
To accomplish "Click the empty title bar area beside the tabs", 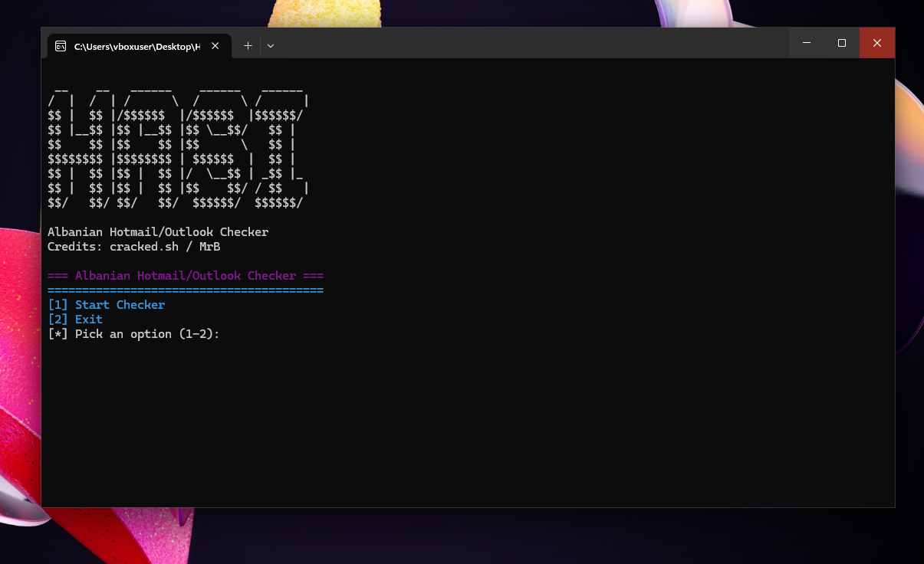I will 529,43.
